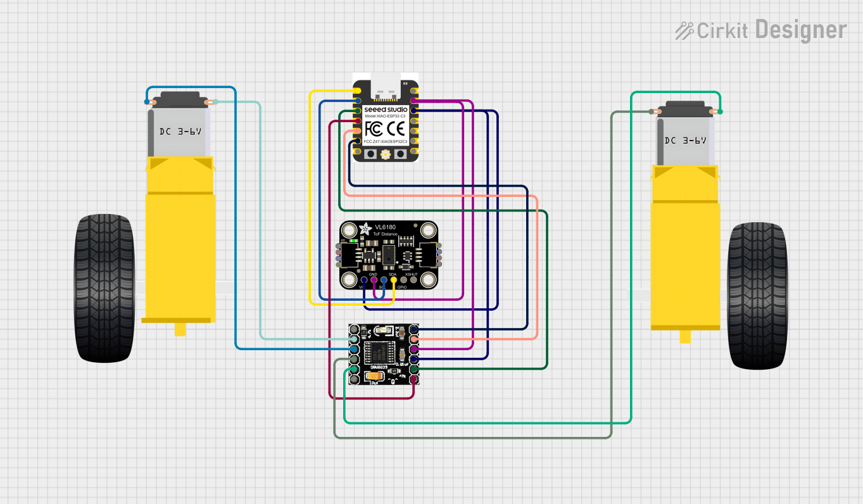
Task: Click the GND pin on the VL6180 sensor
Action: click(374, 280)
